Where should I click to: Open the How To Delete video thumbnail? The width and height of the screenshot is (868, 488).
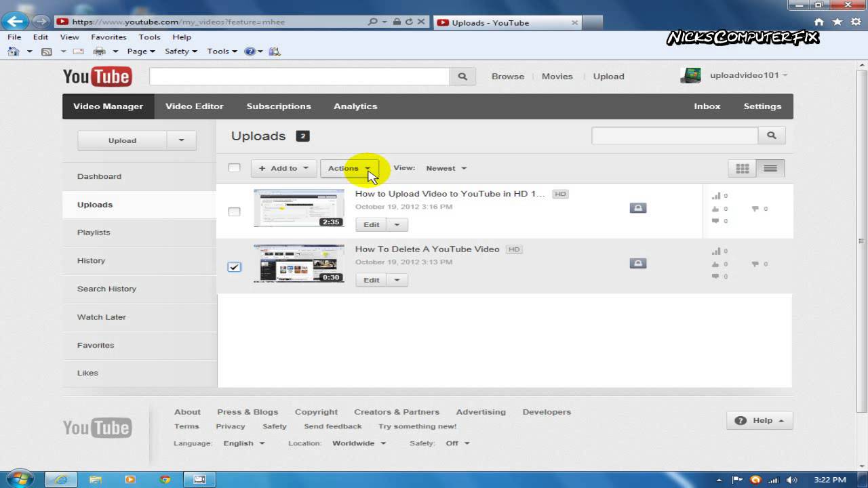point(299,264)
